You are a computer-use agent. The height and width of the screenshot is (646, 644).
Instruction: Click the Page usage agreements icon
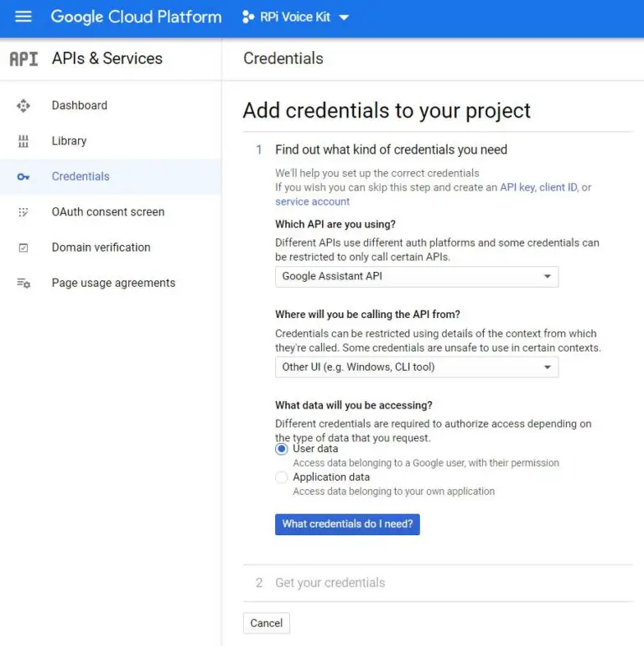tap(23, 284)
